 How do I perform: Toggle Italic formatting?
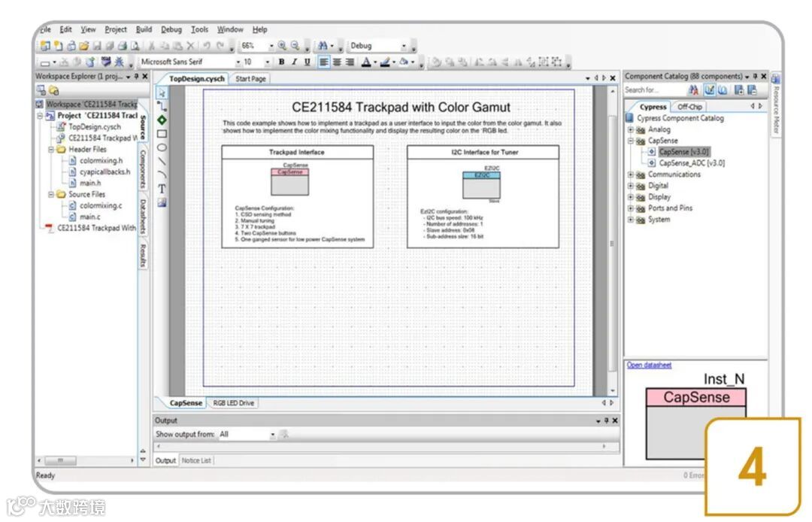(294, 62)
